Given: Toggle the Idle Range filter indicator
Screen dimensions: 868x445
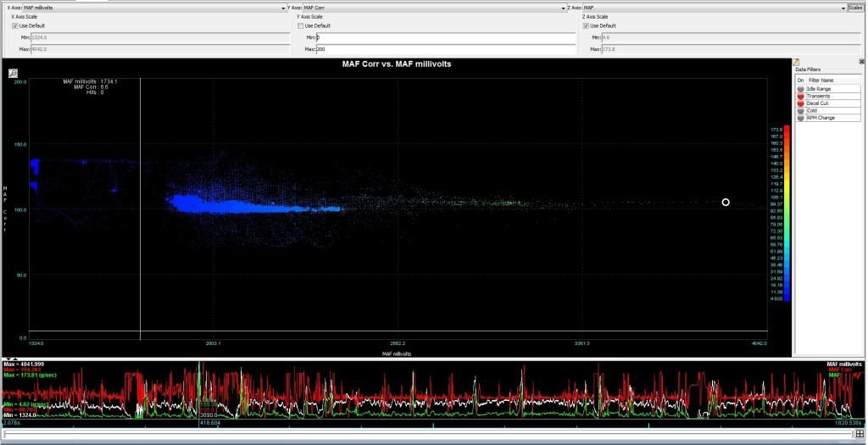Looking at the screenshot, I should [x=800, y=89].
